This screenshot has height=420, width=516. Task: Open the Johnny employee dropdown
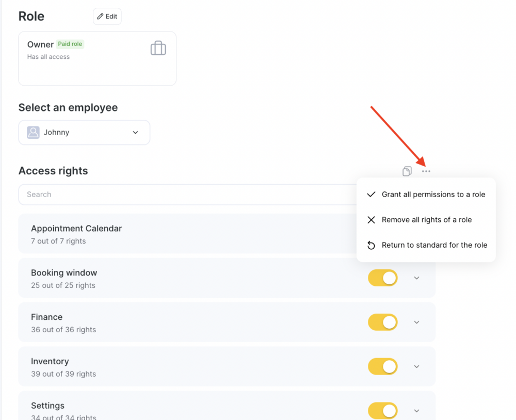(84, 132)
